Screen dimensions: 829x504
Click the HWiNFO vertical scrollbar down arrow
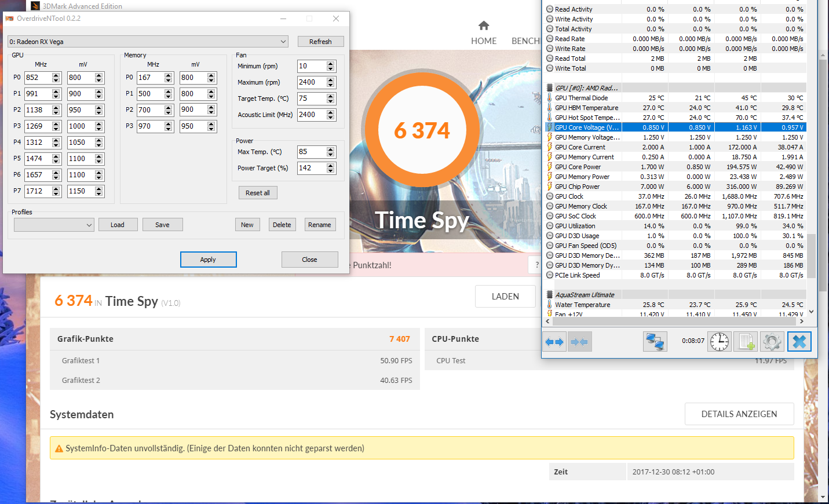(x=812, y=312)
